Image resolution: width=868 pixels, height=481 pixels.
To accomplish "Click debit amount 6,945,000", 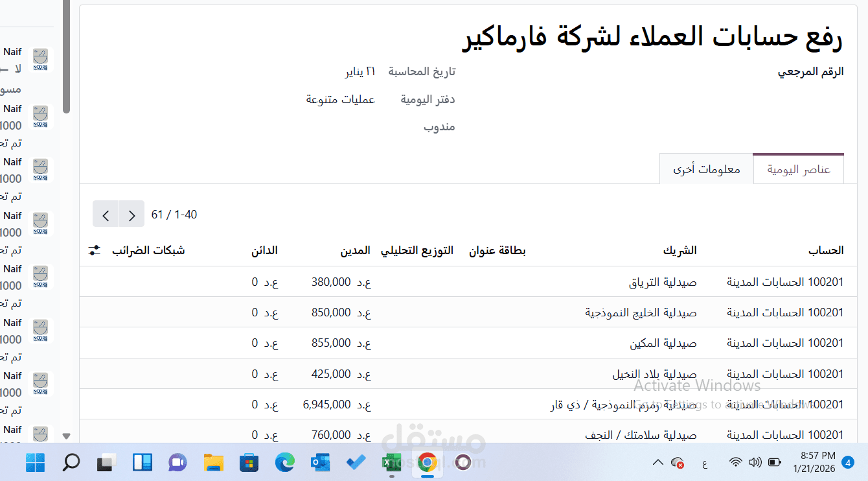I will click(337, 405).
